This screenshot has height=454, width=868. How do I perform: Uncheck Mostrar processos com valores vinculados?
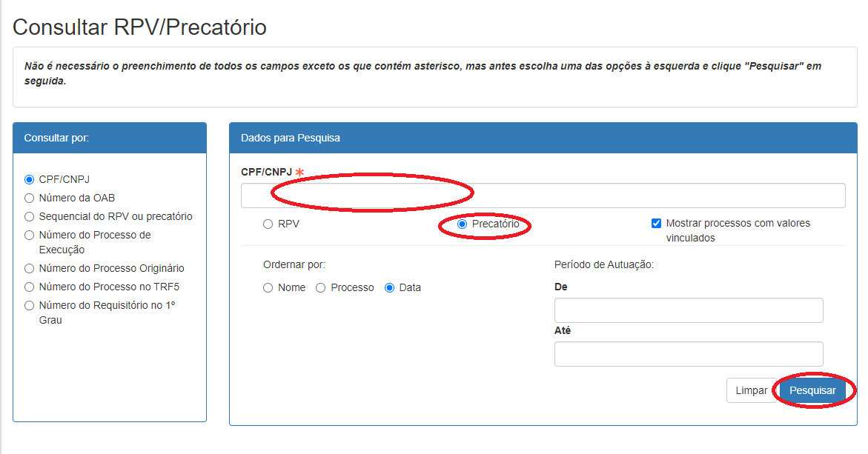pyautogui.click(x=656, y=223)
